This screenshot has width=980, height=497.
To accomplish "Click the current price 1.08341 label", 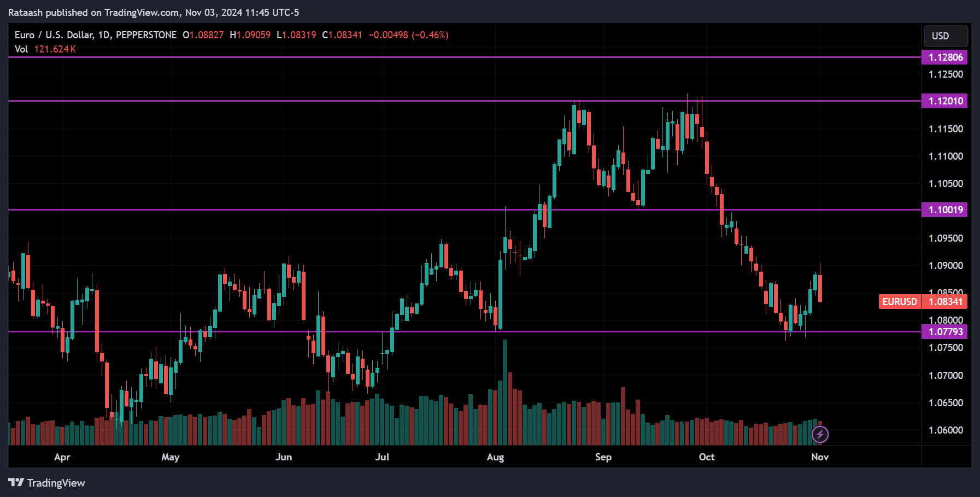I will click(x=944, y=302).
